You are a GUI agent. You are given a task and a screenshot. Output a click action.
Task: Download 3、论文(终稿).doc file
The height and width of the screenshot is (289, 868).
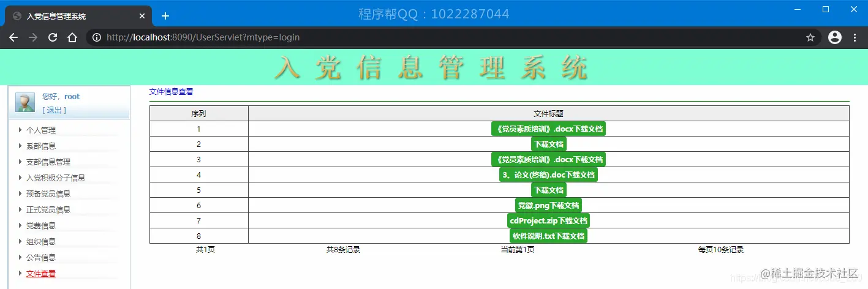548,175
